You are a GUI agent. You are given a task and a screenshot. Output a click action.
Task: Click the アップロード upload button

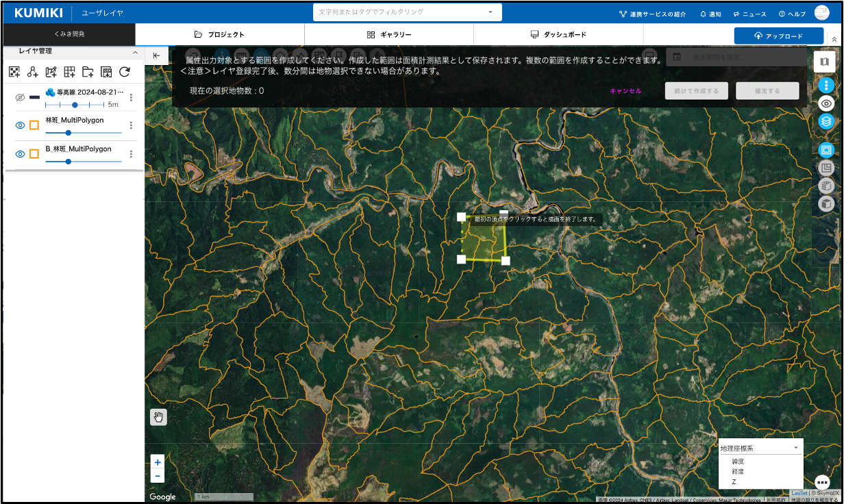(778, 36)
